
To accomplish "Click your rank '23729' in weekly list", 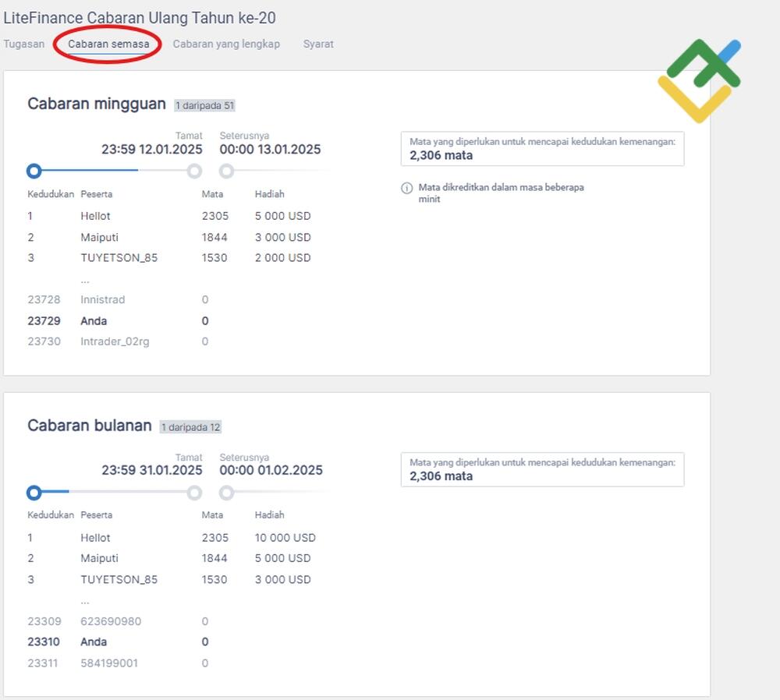I will point(44,320).
